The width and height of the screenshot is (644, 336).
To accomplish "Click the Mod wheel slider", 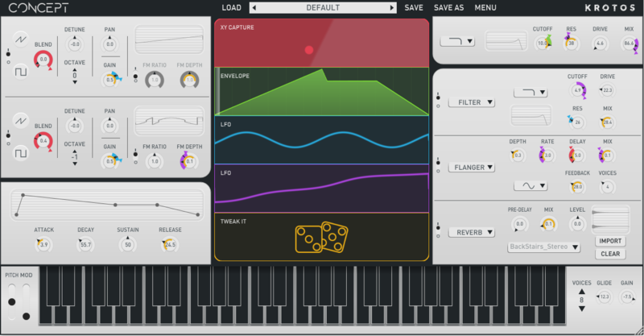I will pyautogui.click(x=27, y=302).
